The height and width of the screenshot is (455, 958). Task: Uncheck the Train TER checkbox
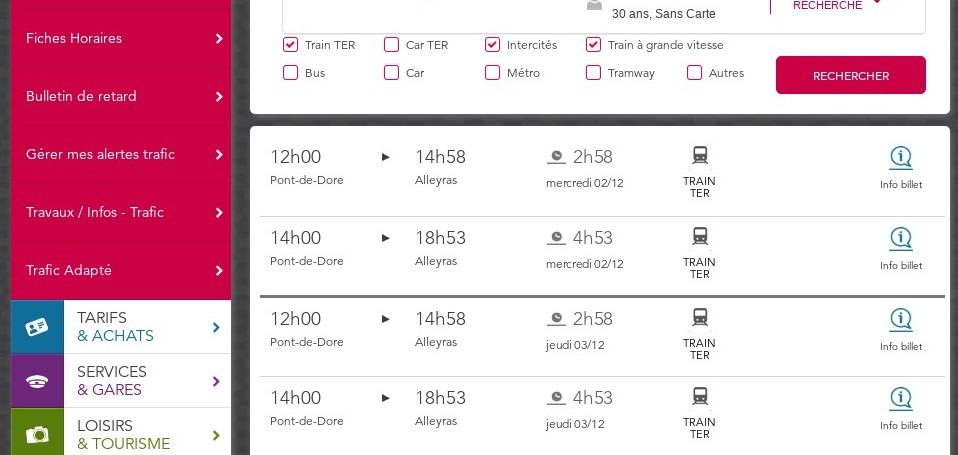click(x=290, y=45)
